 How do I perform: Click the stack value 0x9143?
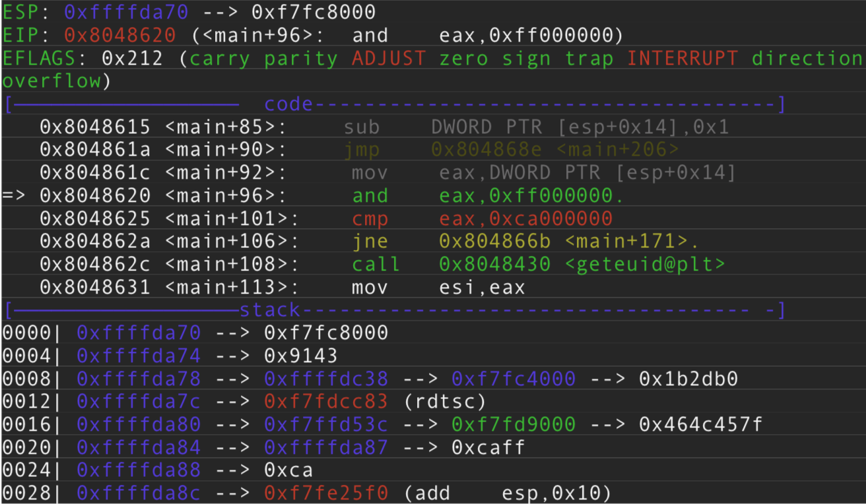[301, 356]
